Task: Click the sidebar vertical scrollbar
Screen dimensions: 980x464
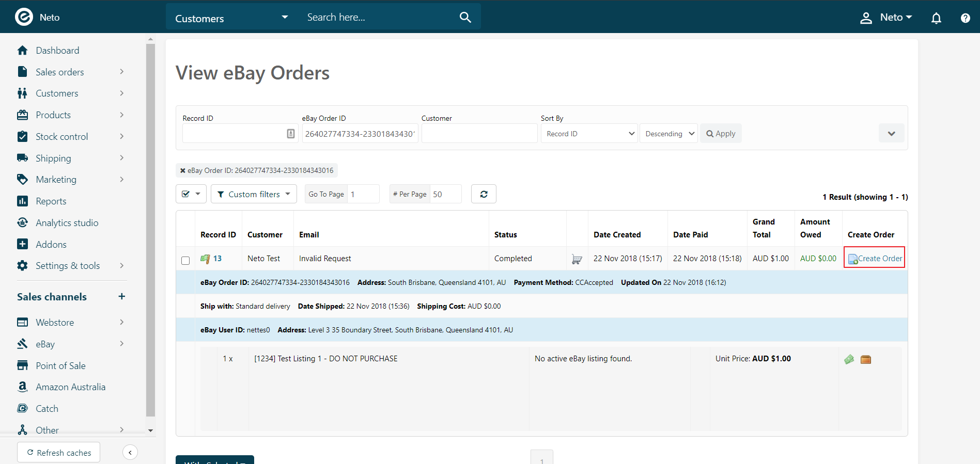Action: [x=150, y=230]
